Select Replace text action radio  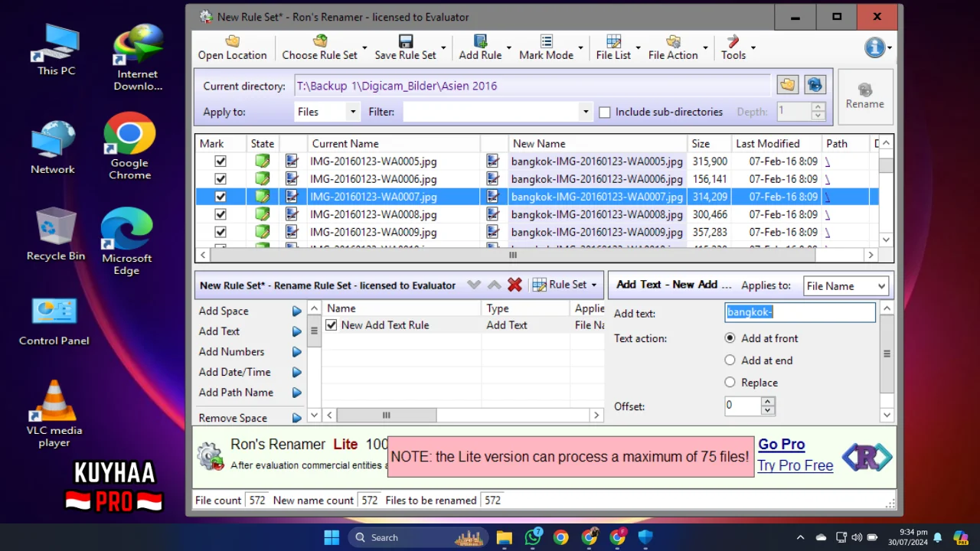730,383
